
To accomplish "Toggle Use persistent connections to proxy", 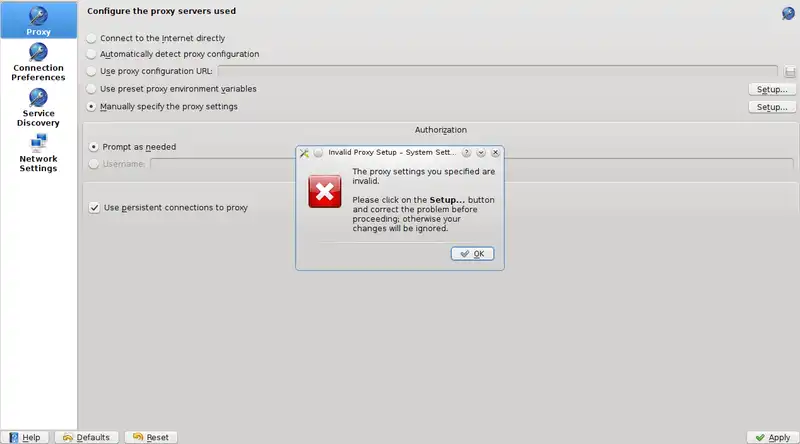I will [x=168, y=208].
